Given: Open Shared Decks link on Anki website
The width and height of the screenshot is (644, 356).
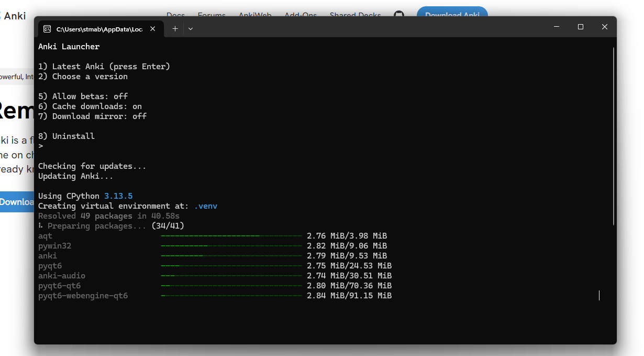Looking at the screenshot, I should coord(356,16).
